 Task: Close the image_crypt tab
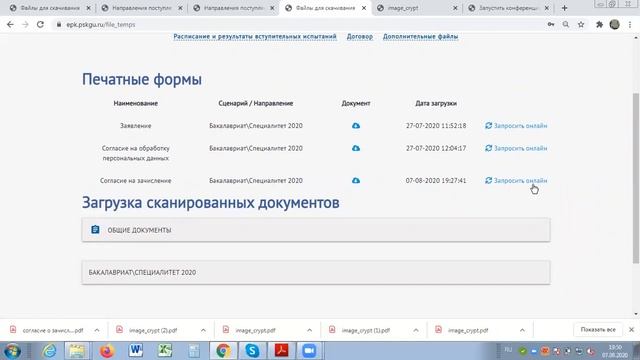point(456,8)
